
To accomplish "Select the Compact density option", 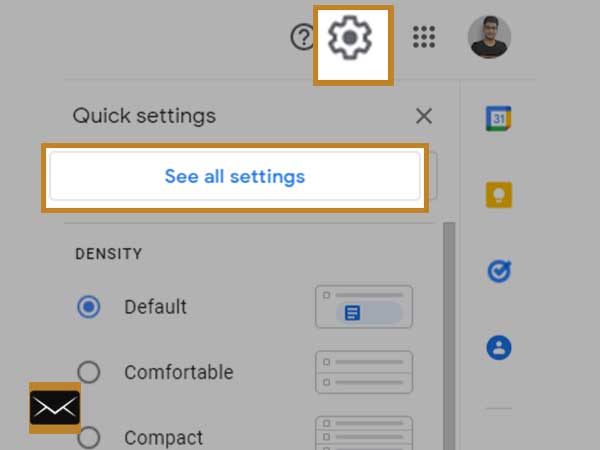I will (x=89, y=437).
